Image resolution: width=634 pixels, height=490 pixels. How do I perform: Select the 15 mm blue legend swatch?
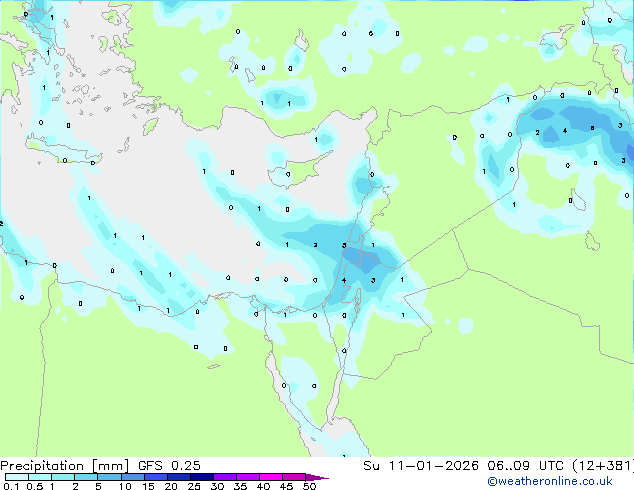click(156, 477)
